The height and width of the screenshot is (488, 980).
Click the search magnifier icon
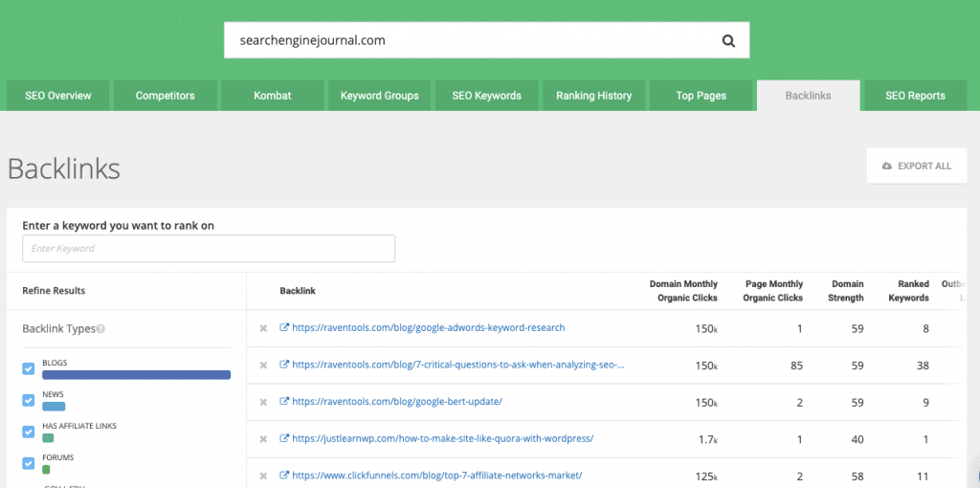[728, 40]
